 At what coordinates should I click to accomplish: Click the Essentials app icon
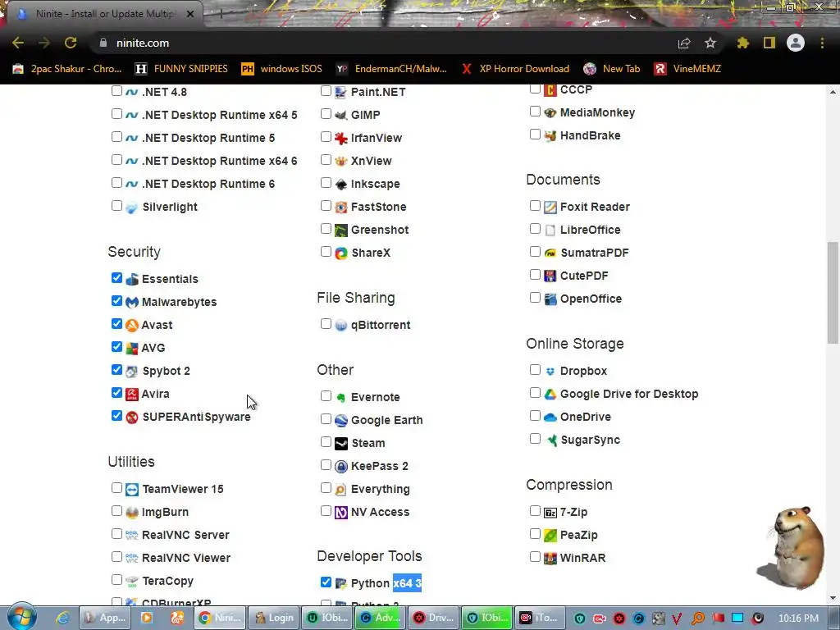132,279
